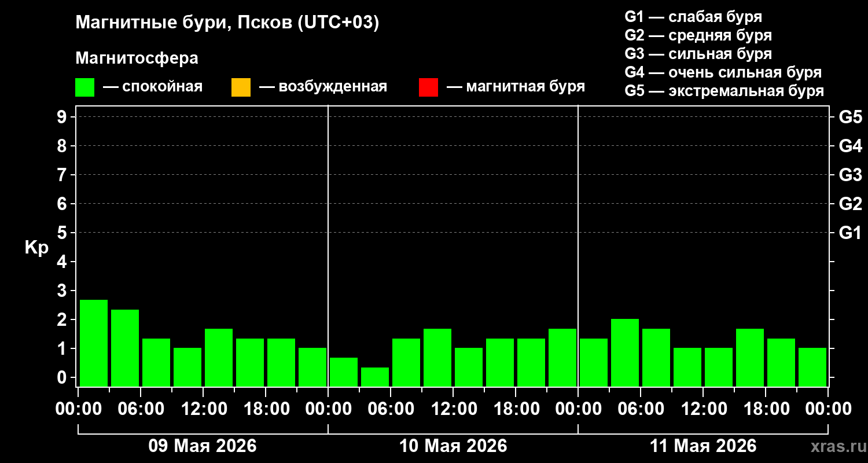Click the G1 storm level axis label
The height and width of the screenshot is (463, 868).
tap(850, 233)
